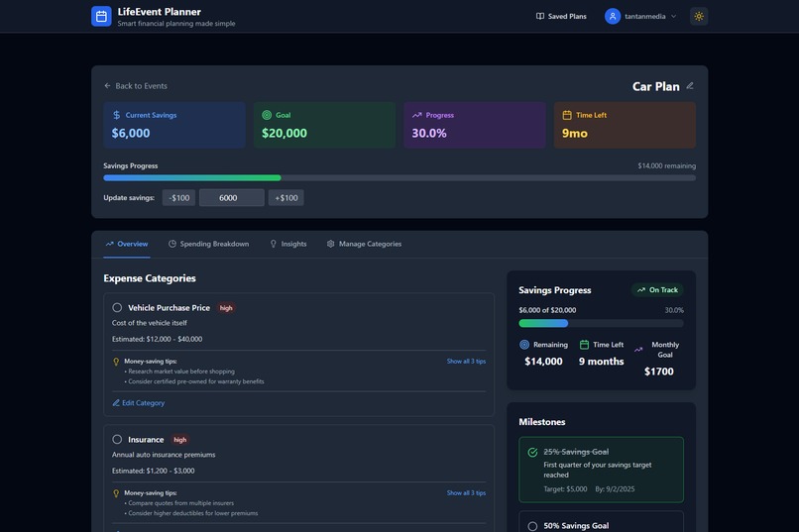
Task: Switch to the Spending Breakdown tab
Action: click(x=209, y=244)
